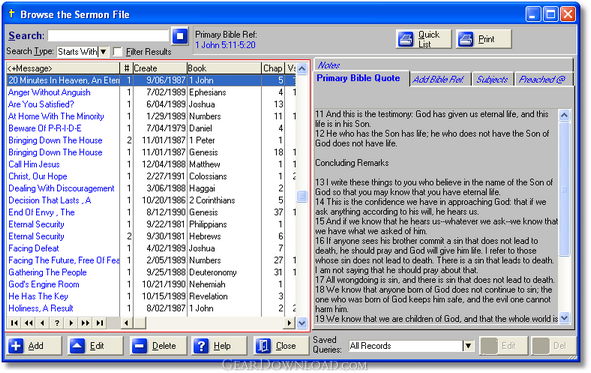The height and width of the screenshot is (373, 591).
Task: Open the Add Bible Ref tab
Action: pos(438,79)
